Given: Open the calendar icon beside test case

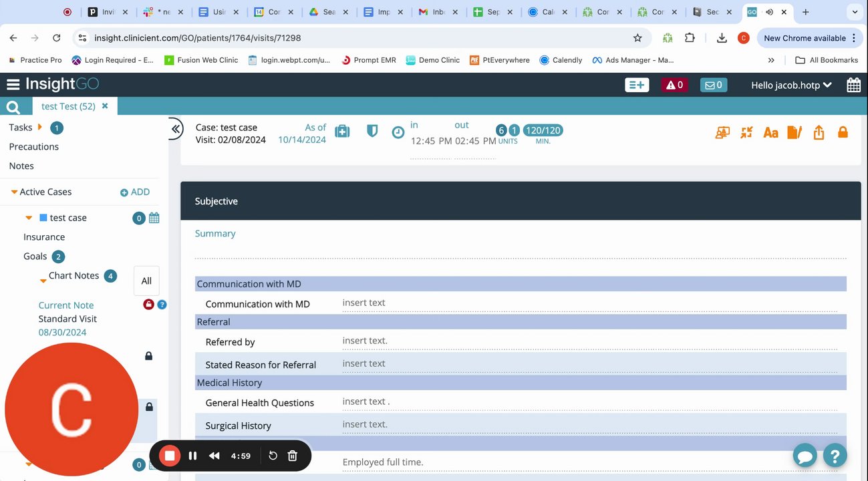Looking at the screenshot, I should [154, 218].
